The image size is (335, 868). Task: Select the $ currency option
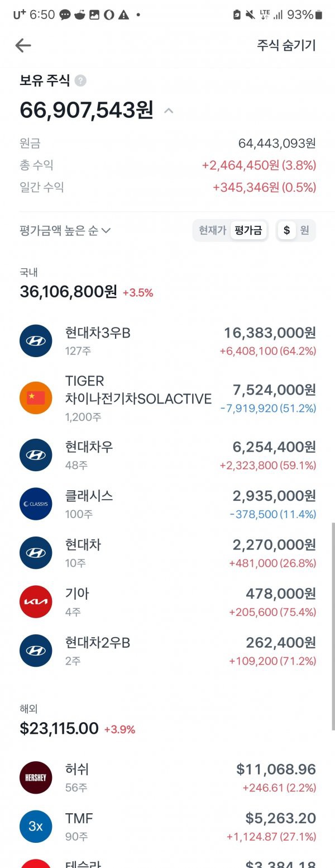[x=286, y=230]
